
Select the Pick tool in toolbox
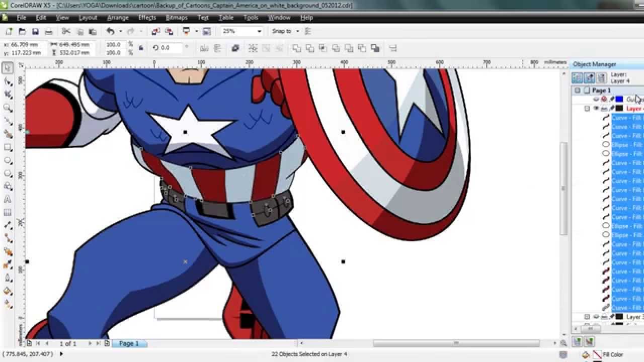pyautogui.click(x=8, y=68)
